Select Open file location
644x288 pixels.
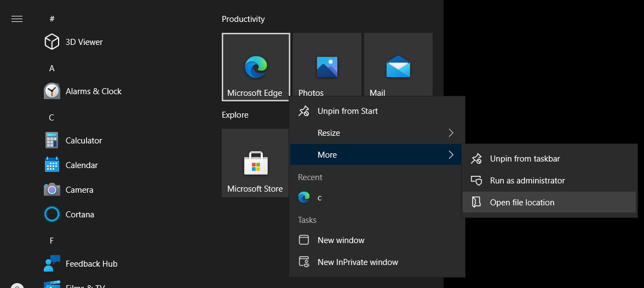click(549, 202)
